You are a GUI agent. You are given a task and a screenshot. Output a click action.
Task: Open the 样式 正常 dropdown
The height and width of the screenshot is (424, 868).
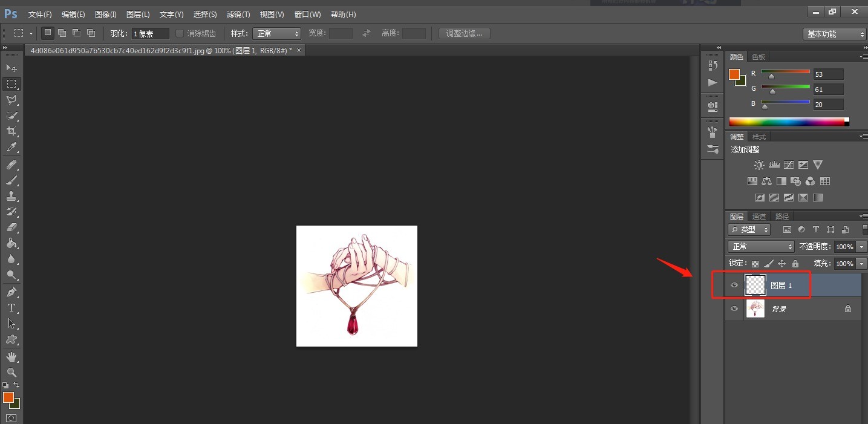pos(276,33)
